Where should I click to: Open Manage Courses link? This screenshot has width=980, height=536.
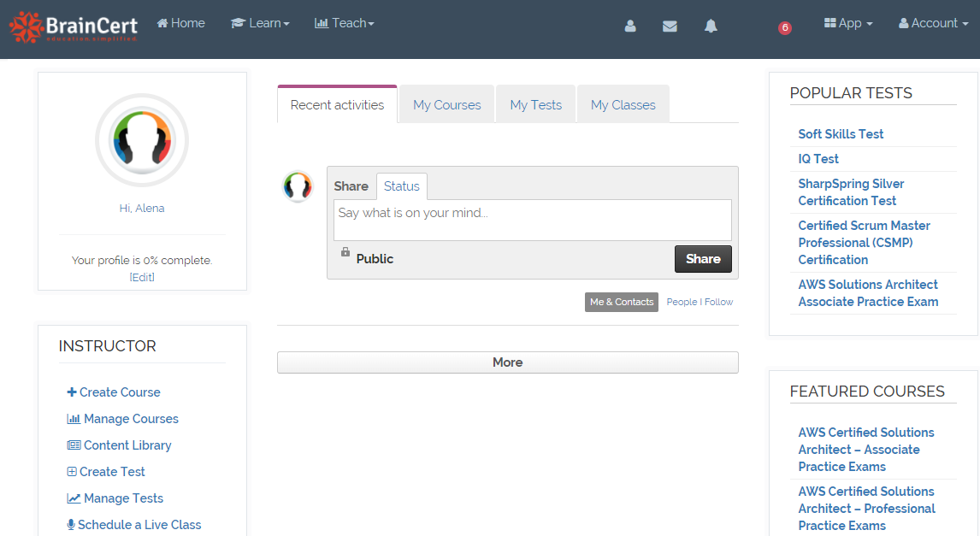point(122,419)
